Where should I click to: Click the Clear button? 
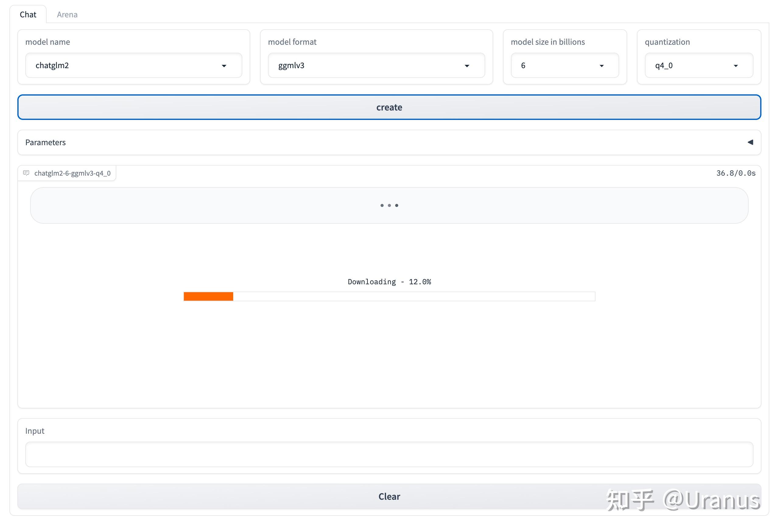tap(389, 496)
